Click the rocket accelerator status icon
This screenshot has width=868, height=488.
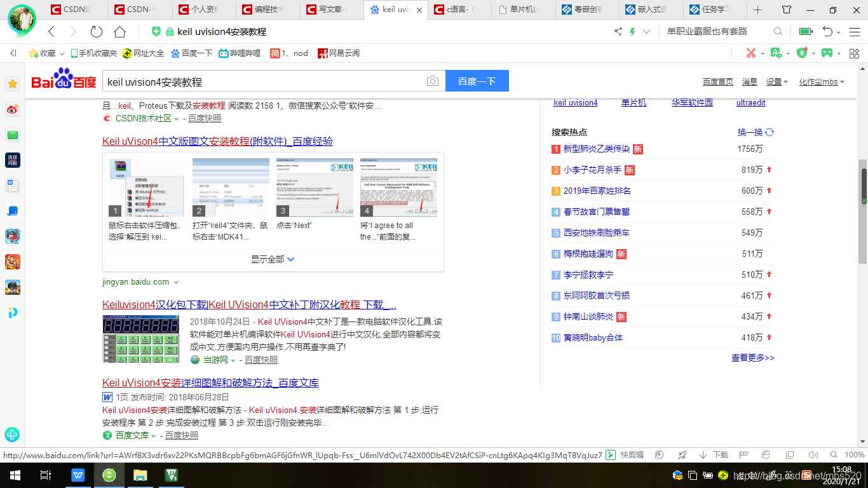tap(682, 455)
